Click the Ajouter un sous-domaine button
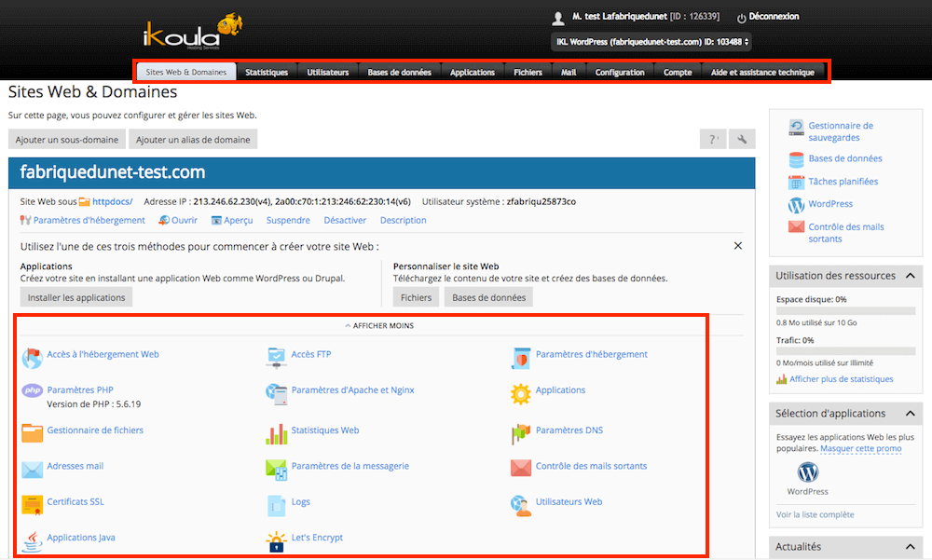 (67, 140)
